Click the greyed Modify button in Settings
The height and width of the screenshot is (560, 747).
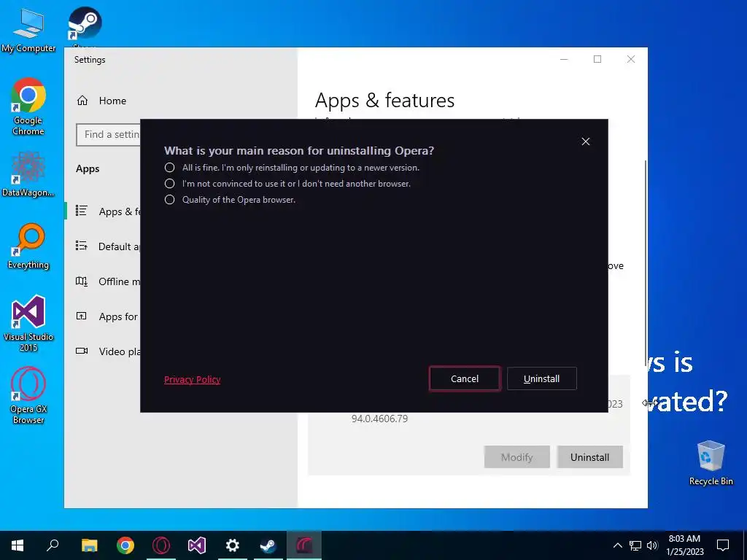(x=517, y=457)
